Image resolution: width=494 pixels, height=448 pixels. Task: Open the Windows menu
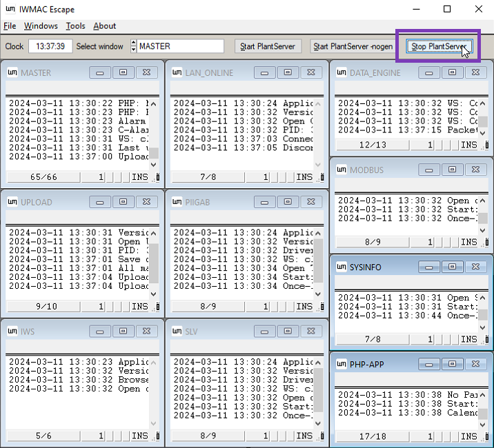coord(41,26)
